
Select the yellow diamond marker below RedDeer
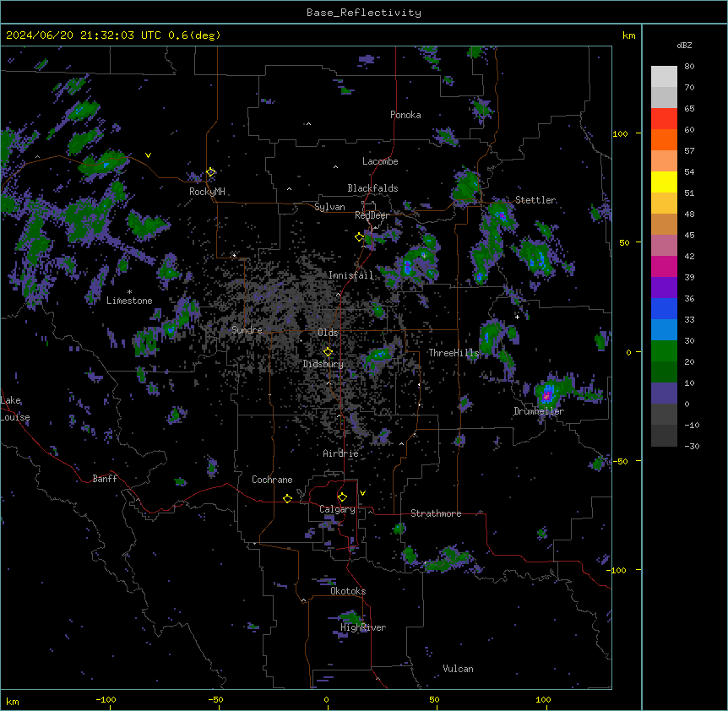tap(359, 237)
